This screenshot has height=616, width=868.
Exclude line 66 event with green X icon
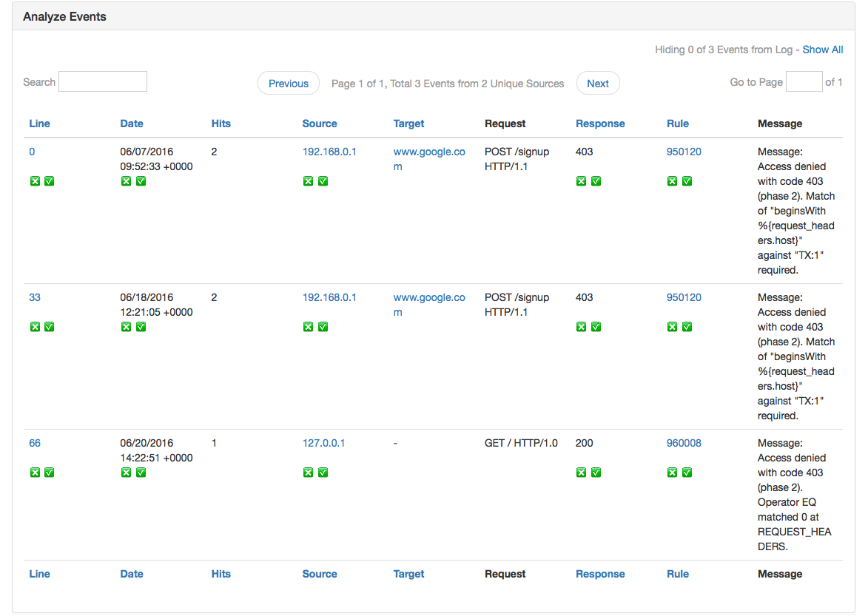point(35,472)
